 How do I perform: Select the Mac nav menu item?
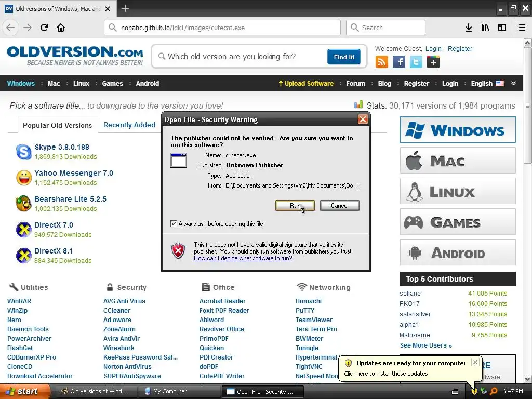tap(54, 84)
